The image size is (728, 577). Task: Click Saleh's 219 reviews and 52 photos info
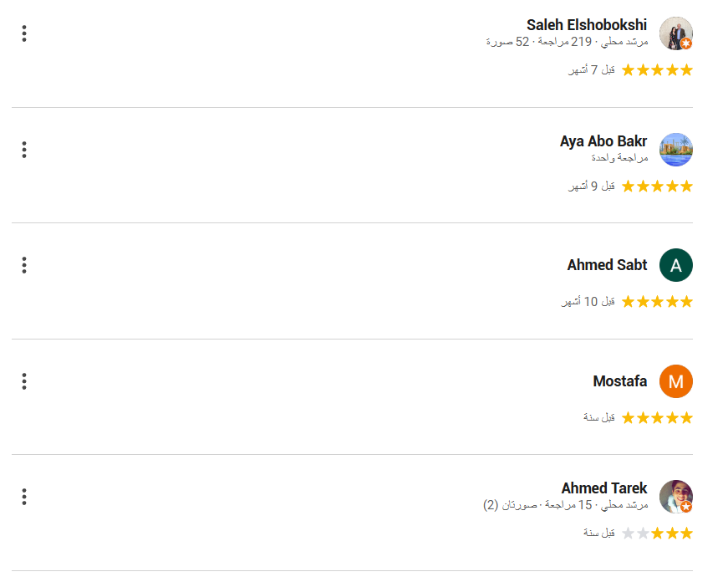[x=567, y=41]
